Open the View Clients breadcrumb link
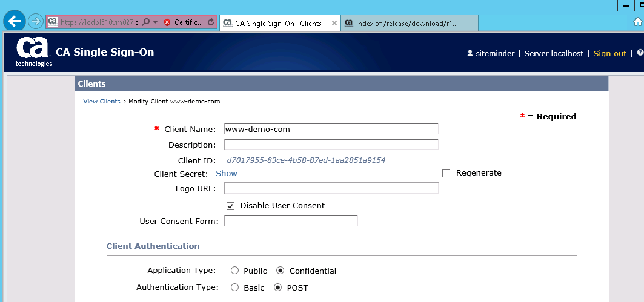The image size is (644, 302). pos(101,101)
